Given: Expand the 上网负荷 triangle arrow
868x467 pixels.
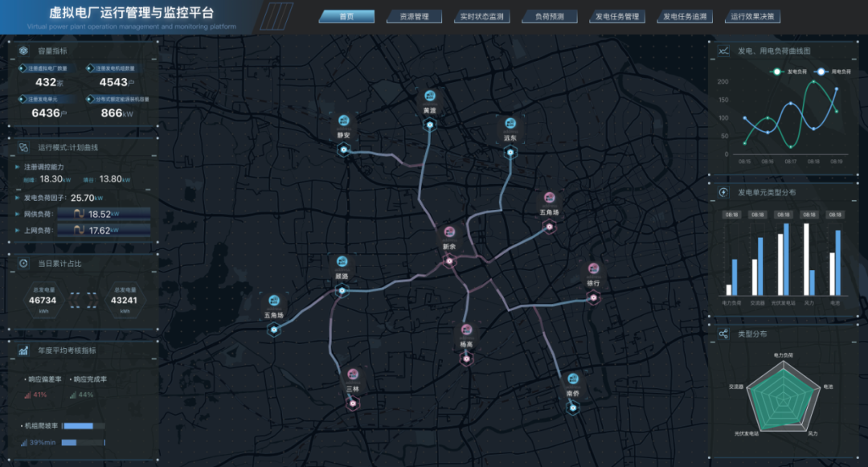Looking at the screenshot, I should tap(17, 230).
